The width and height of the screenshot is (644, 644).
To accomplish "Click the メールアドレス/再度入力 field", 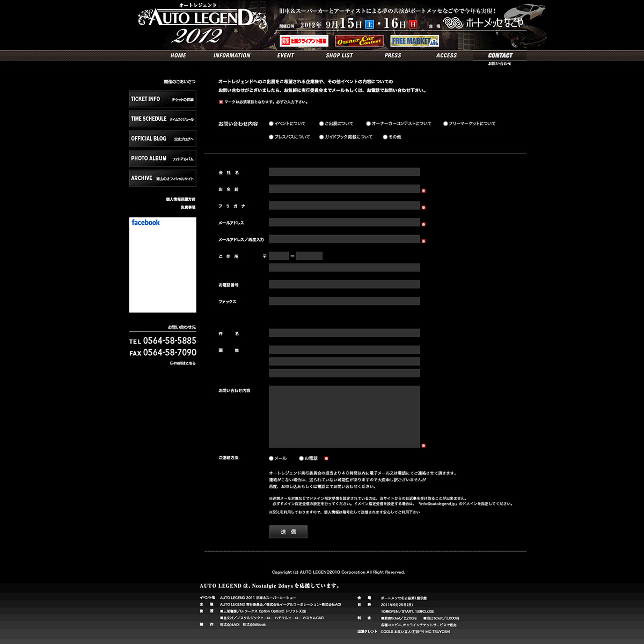I will [x=345, y=239].
